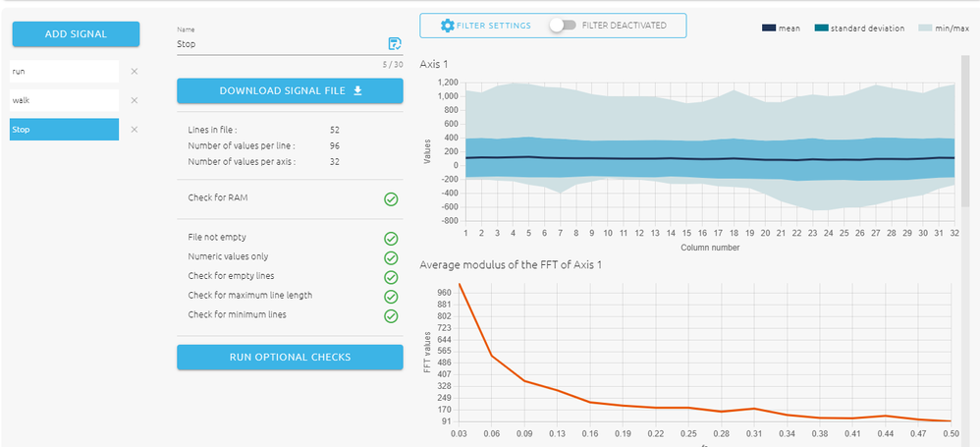Click the Add Signal button
The width and height of the screenshot is (980, 447).
click(x=77, y=33)
